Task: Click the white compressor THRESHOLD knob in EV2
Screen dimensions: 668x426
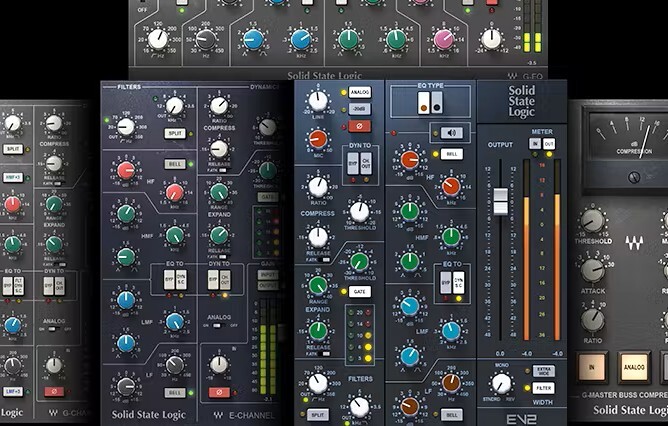Action: [360, 212]
